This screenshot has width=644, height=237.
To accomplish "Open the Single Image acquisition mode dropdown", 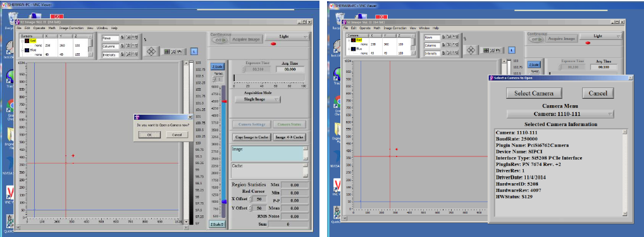I will [x=257, y=99].
